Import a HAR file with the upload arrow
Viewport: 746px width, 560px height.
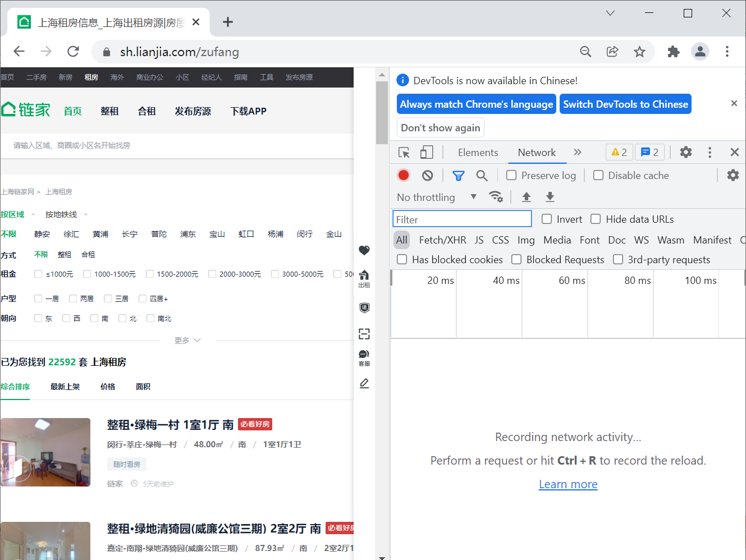pyautogui.click(x=527, y=196)
